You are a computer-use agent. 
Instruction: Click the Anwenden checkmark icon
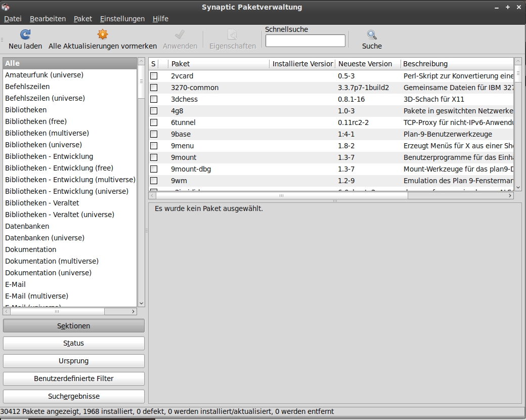pos(180,34)
